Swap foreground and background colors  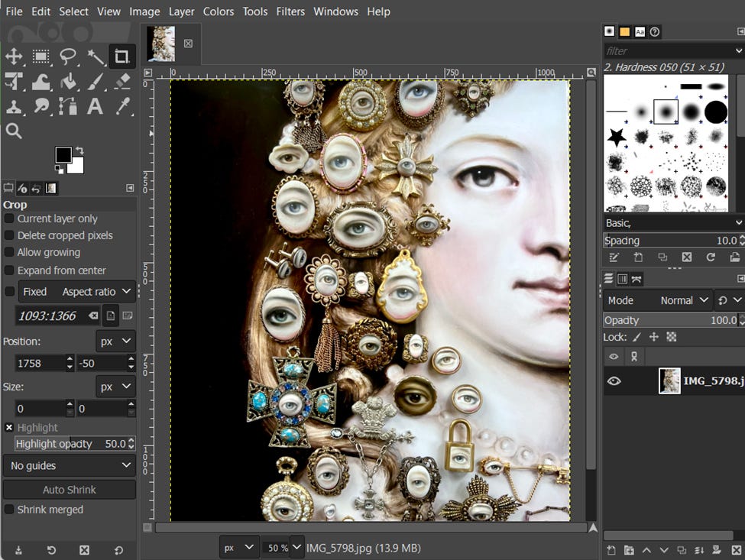(x=79, y=151)
